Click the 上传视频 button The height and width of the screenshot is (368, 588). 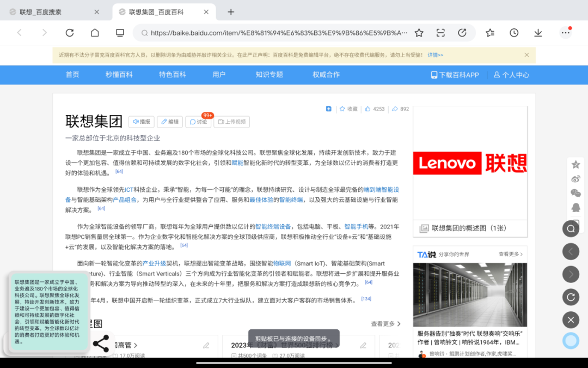[232, 122]
